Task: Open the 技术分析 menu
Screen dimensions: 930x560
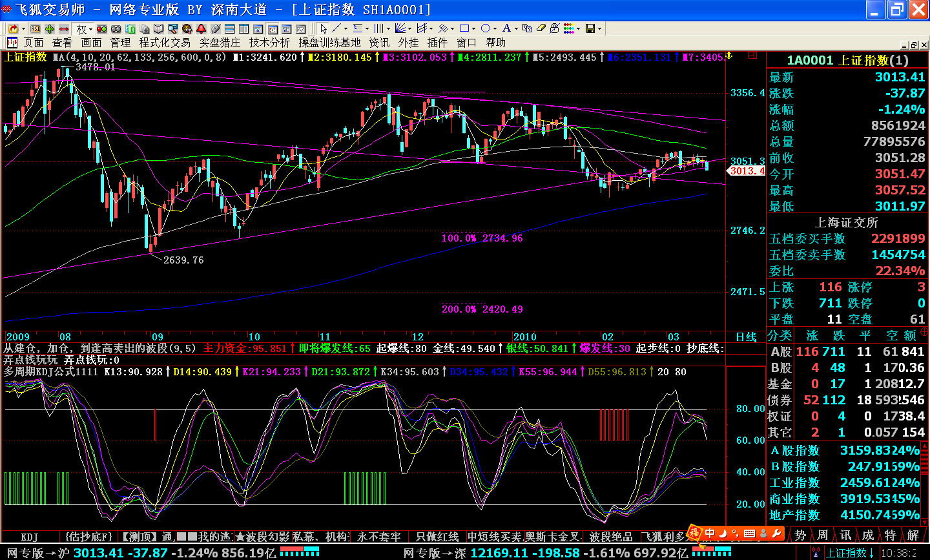Action: pos(270,43)
